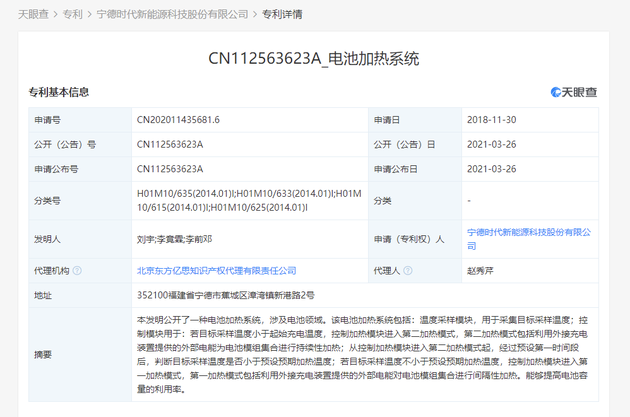
Task: Open agency link 北京东方亿思知识产权代理有限责任公司
Action: pyautogui.click(x=216, y=270)
